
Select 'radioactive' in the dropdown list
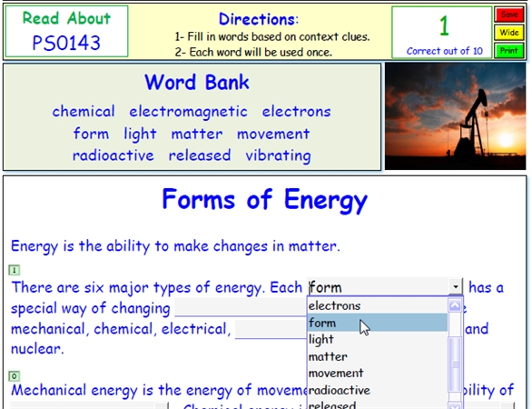pos(378,390)
